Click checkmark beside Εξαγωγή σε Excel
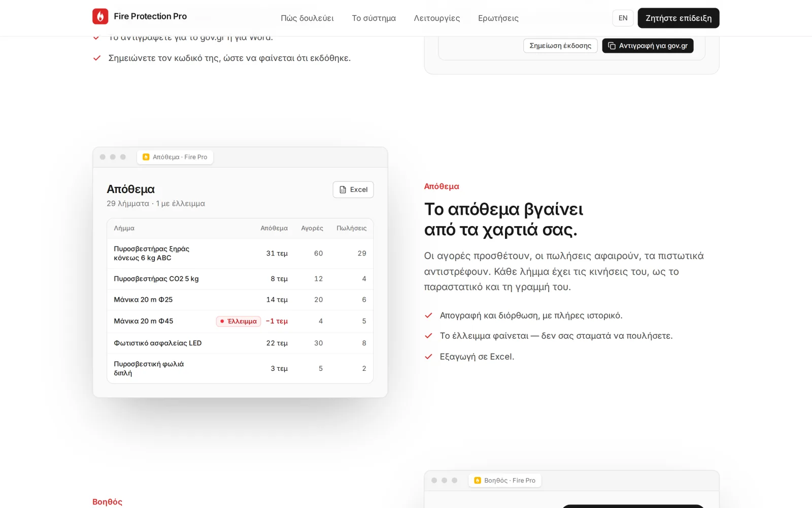Image resolution: width=812 pixels, height=508 pixels. pos(428,357)
